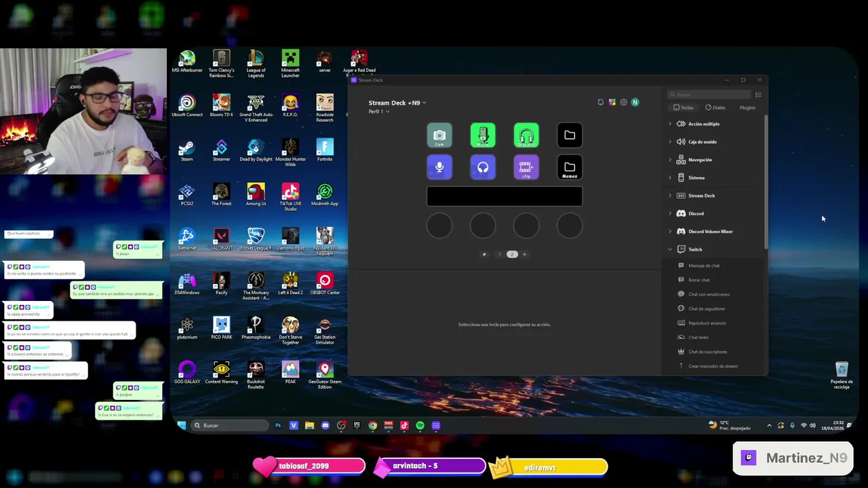Open Discord from the taskbar
The image size is (868, 488).
(x=325, y=426)
